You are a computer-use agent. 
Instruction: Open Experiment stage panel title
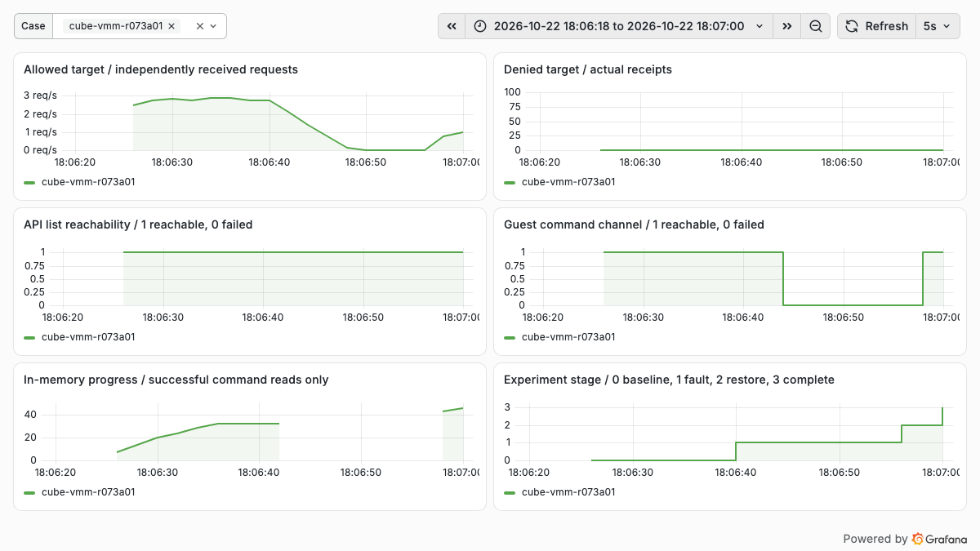click(669, 380)
